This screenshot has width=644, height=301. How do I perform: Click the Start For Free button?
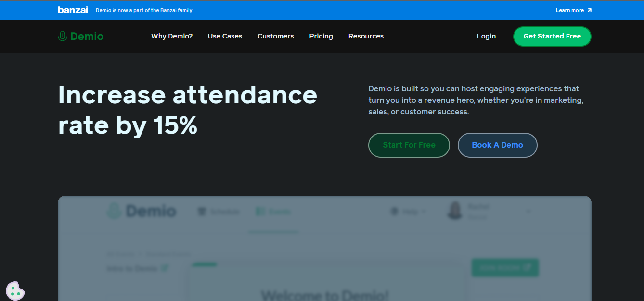[x=409, y=145]
